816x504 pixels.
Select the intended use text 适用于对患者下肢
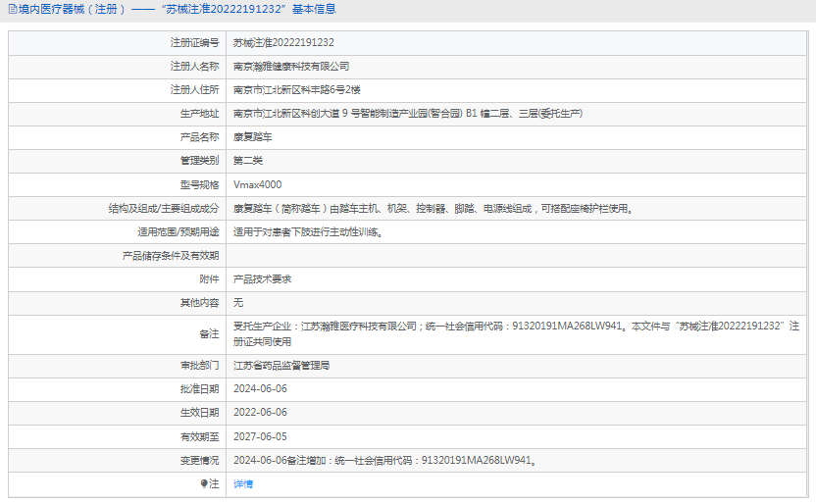[x=309, y=232]
